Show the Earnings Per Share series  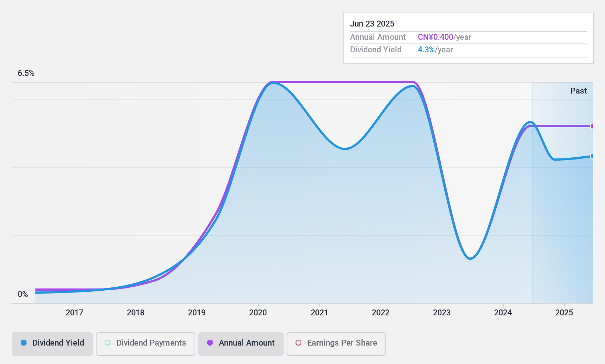[x=336, y=343]
